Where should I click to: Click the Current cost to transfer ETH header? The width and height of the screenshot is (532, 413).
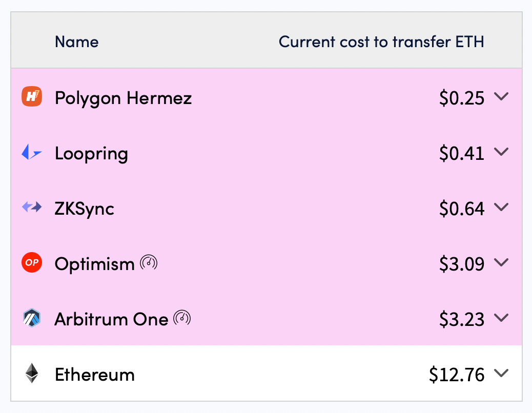(381, 42)
